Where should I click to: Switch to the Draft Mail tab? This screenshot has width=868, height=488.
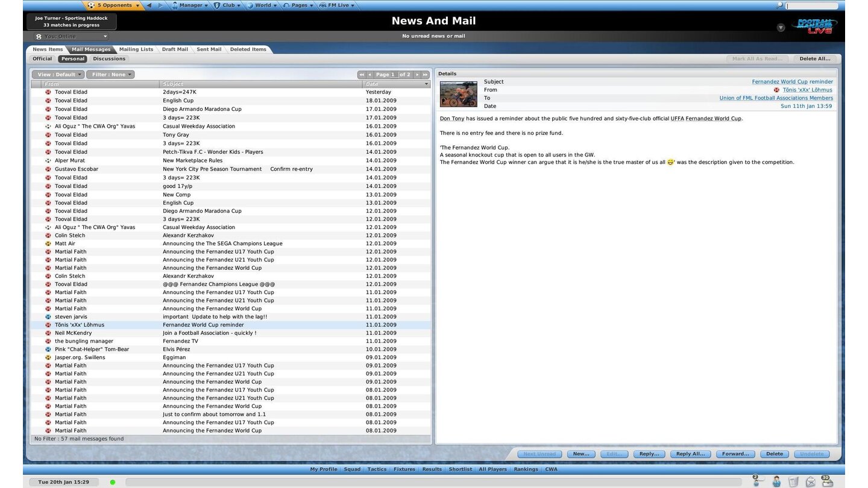coord(175,49)
